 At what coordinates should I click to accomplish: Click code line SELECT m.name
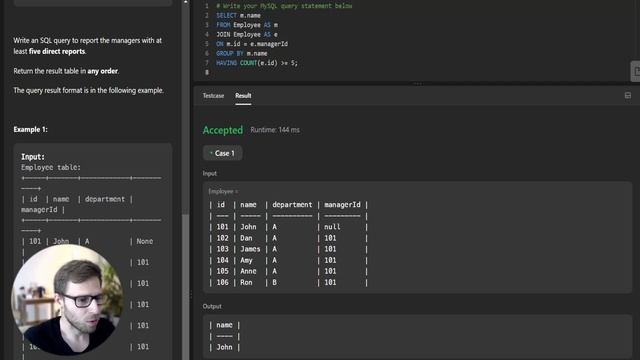pyautogui.click(x=238, y=16)
